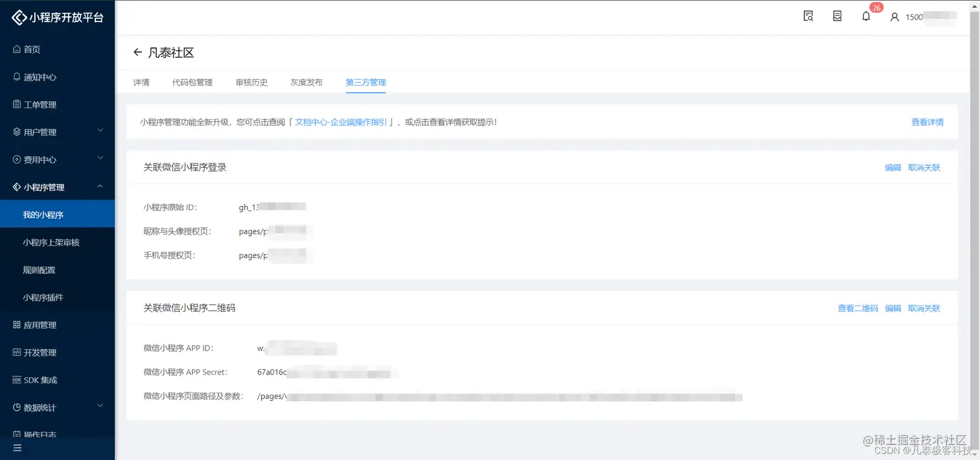Switch to the 代码包管理 tab
This screenshot has width=980, height=460.
192,82
